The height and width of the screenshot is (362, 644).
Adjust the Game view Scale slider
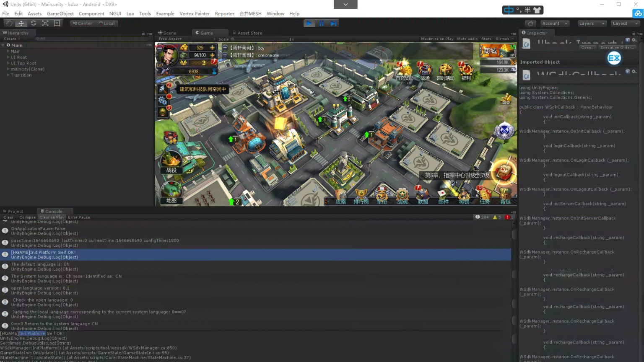pyautogui.click(x=259, y=39)
